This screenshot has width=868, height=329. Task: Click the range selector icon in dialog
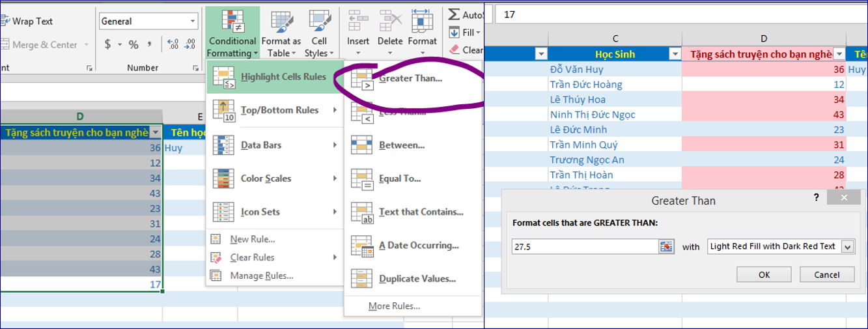tap(665, 246)
